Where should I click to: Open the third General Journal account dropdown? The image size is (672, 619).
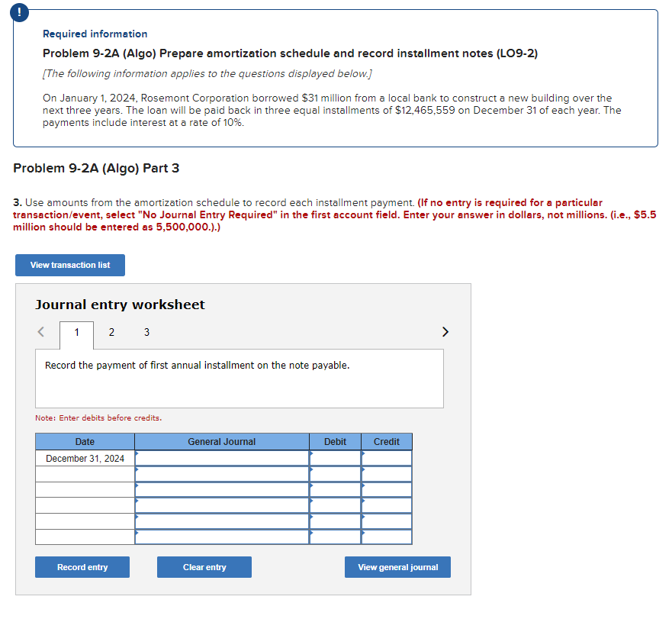coord(221,489)
